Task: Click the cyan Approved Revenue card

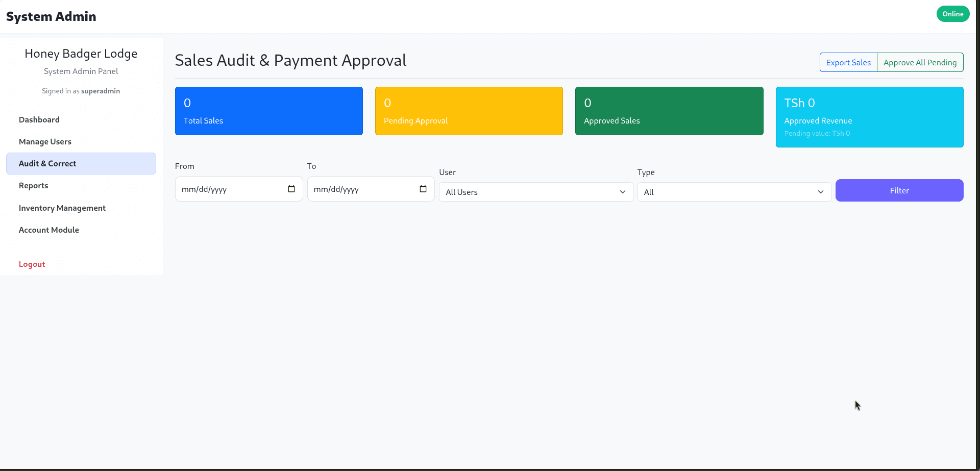Action: tap(869, 117)
